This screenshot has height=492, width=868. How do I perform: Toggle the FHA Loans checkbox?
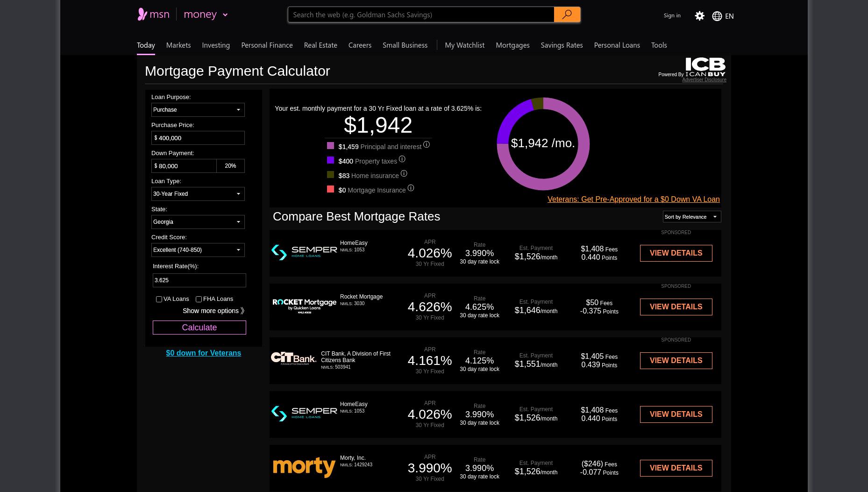click(199, 299)
